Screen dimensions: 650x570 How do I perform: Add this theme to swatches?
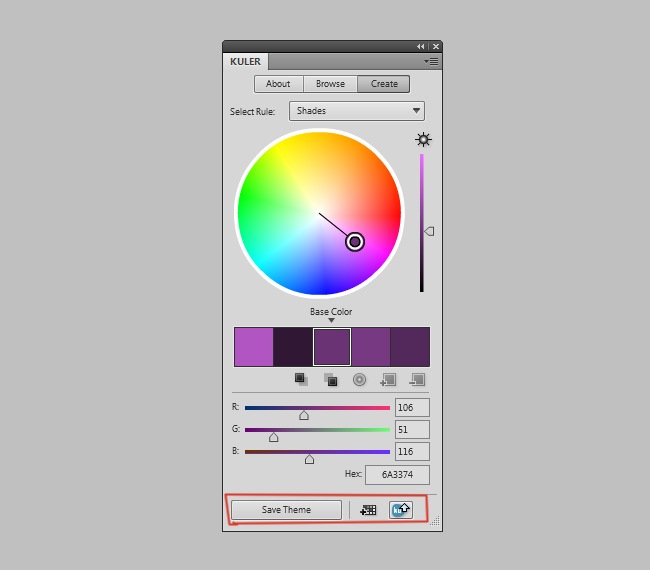coord(368,510)
